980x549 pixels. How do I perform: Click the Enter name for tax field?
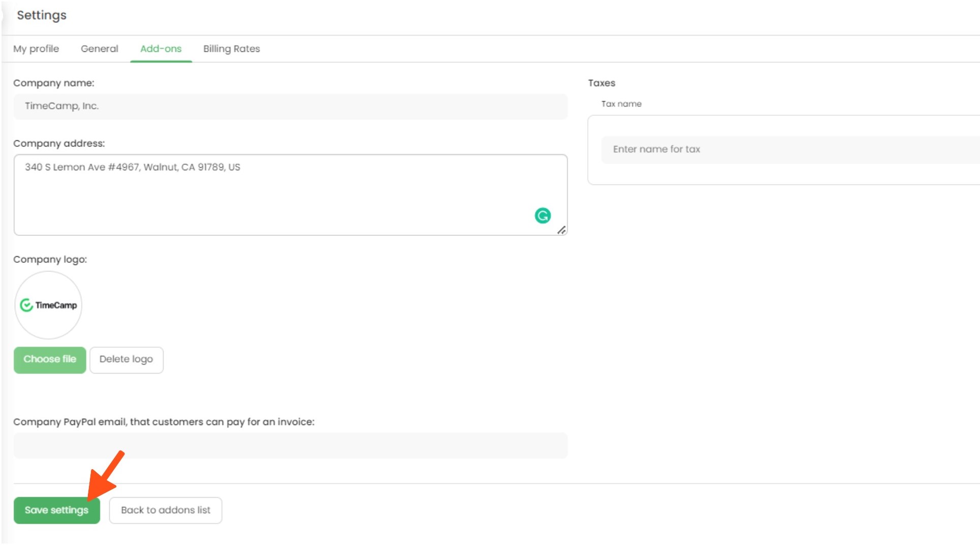790,149
